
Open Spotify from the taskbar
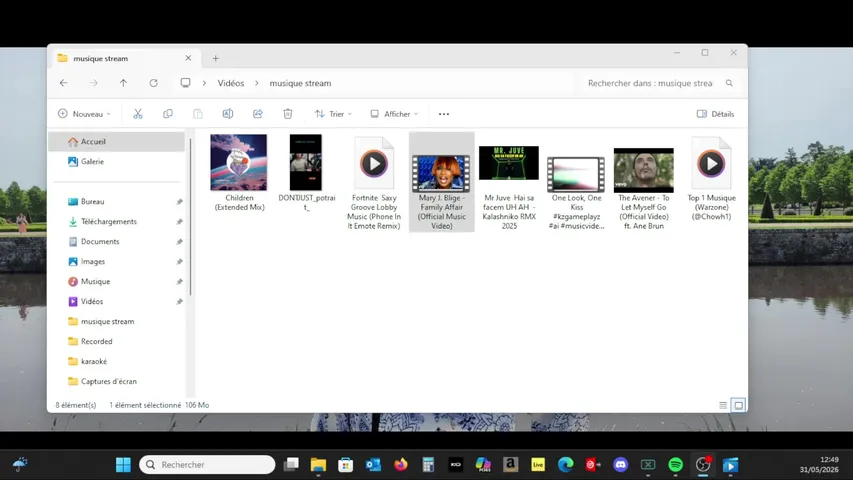(x=676, y=465)
